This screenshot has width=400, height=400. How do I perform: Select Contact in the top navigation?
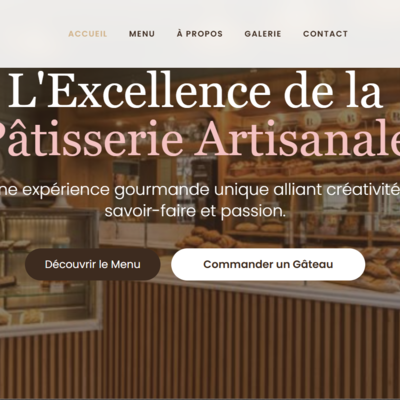pos(325,34)
